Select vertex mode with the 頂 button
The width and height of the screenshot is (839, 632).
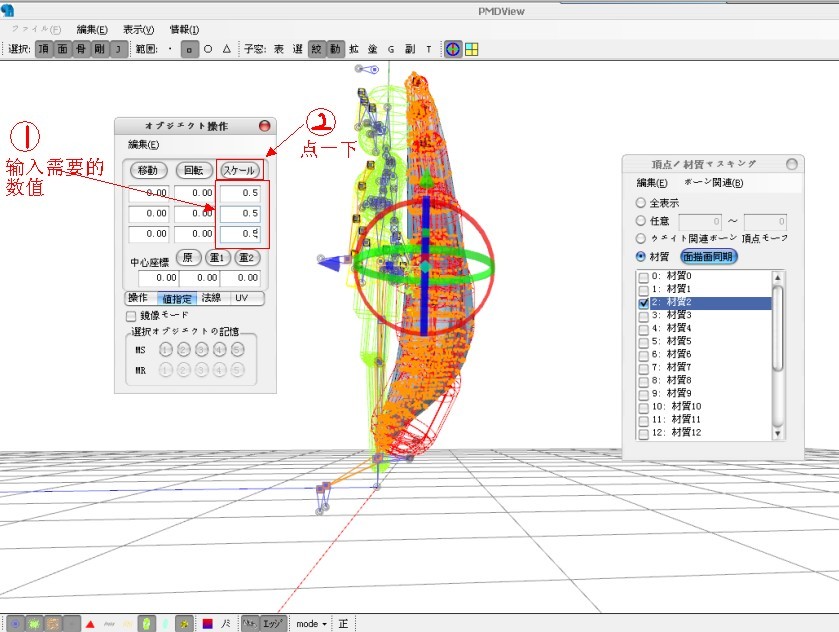click(43, 49)
